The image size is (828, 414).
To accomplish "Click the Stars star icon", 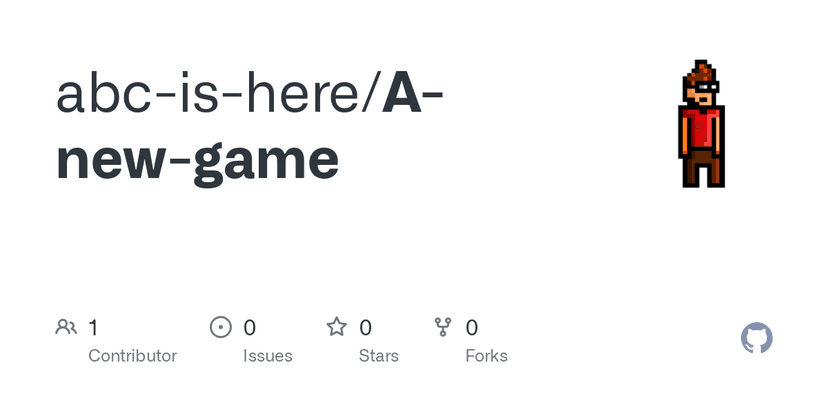I will click(x=336, y=327).
